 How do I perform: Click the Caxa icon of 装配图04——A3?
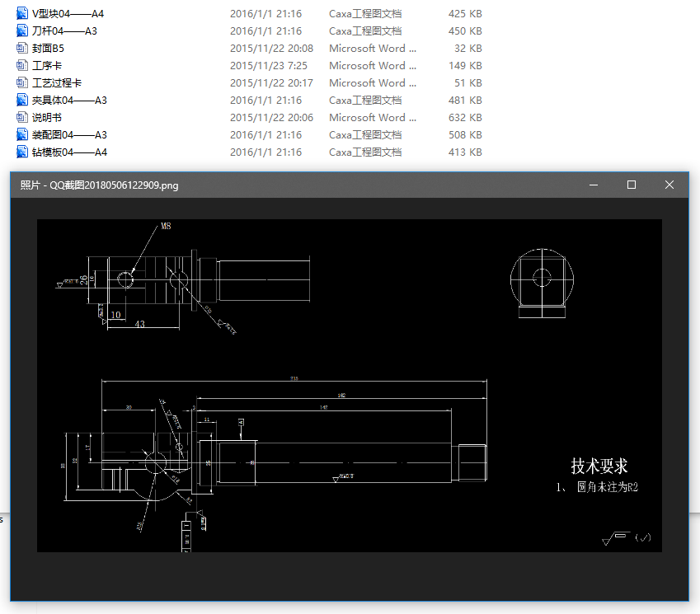pyautogui.click(x=20, y=134)
